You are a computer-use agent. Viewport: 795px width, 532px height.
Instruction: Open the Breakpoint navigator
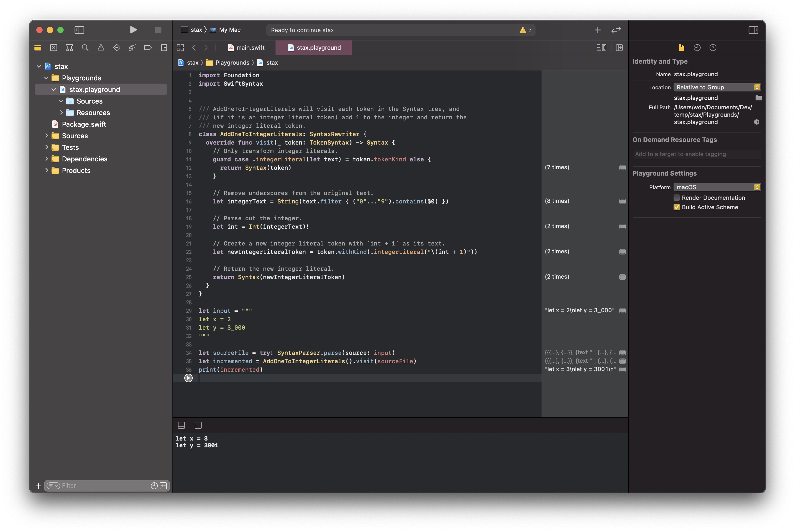point(148,48)
